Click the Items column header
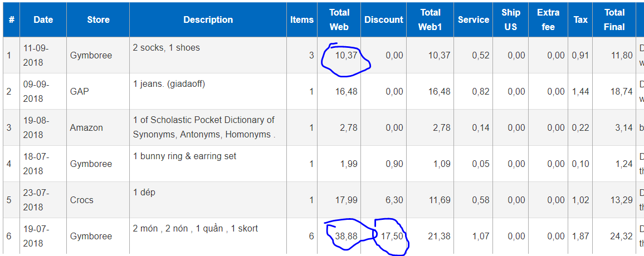 point(302,19)
